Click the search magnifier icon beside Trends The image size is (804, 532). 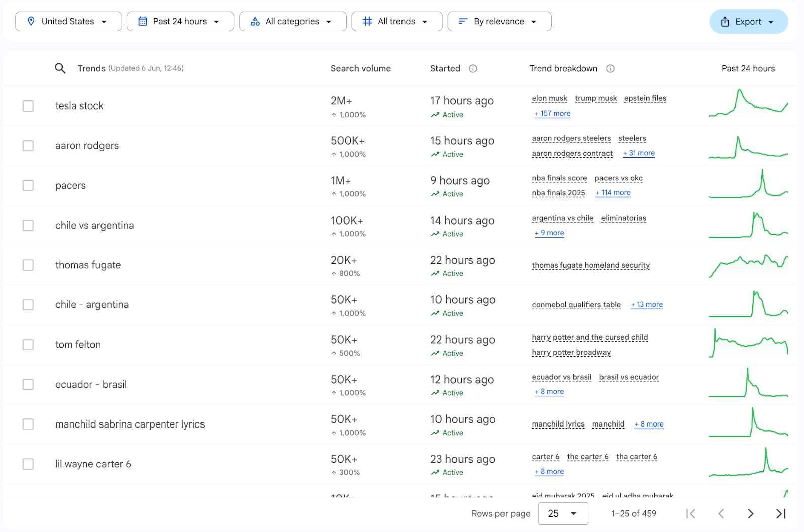[60, 68]
